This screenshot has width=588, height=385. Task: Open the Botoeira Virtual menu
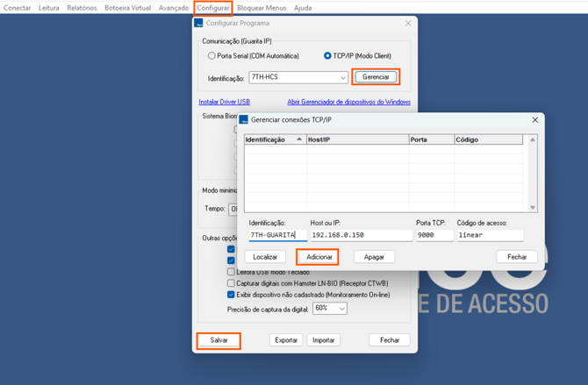click(x=127, y=8)
